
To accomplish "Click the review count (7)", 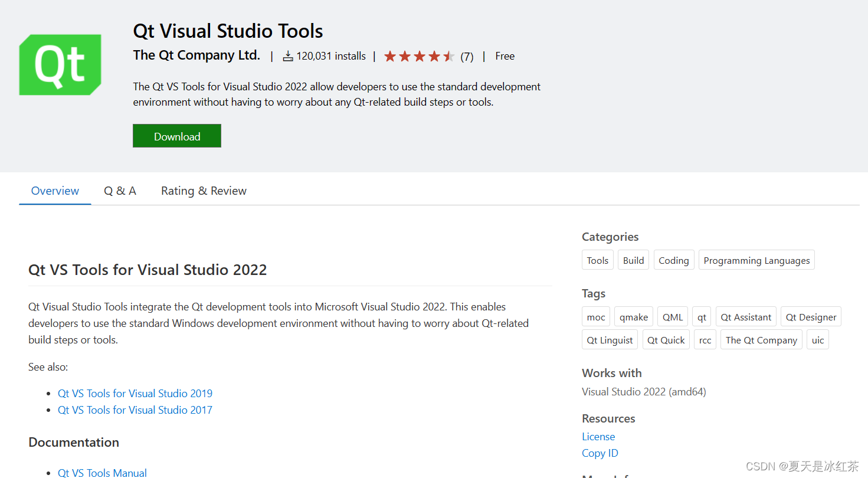I will [x=467, y=57].
